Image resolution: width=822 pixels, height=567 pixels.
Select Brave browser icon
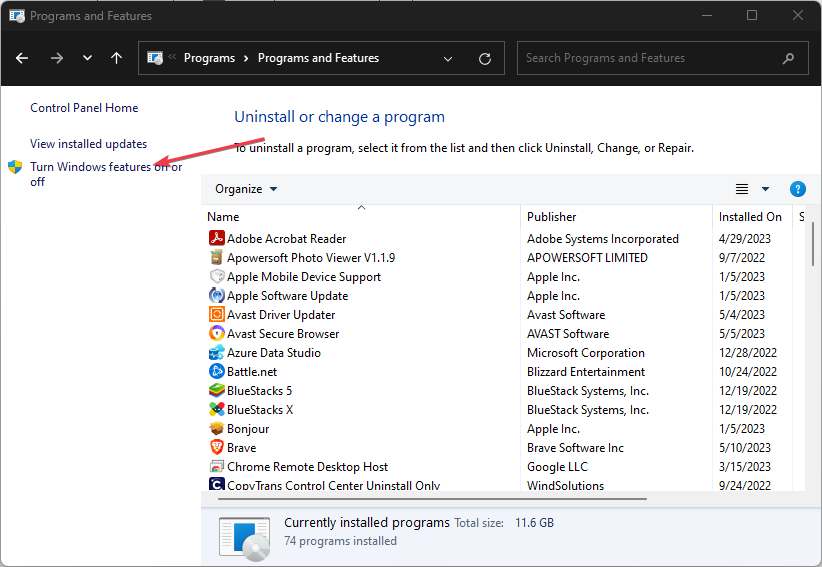pyautogui.click(x=217, y=447)
